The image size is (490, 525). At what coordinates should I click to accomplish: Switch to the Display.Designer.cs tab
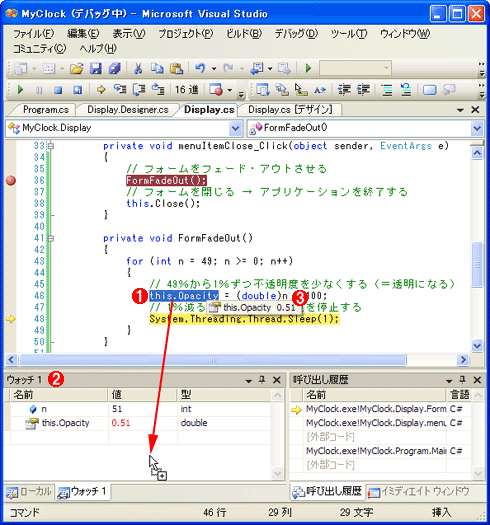coord(128,110)
